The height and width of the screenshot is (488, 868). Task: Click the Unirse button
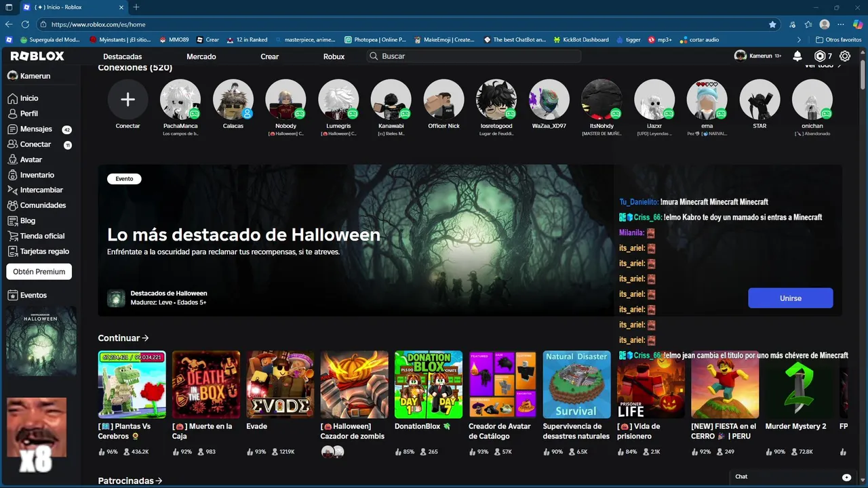pos(791,298)
